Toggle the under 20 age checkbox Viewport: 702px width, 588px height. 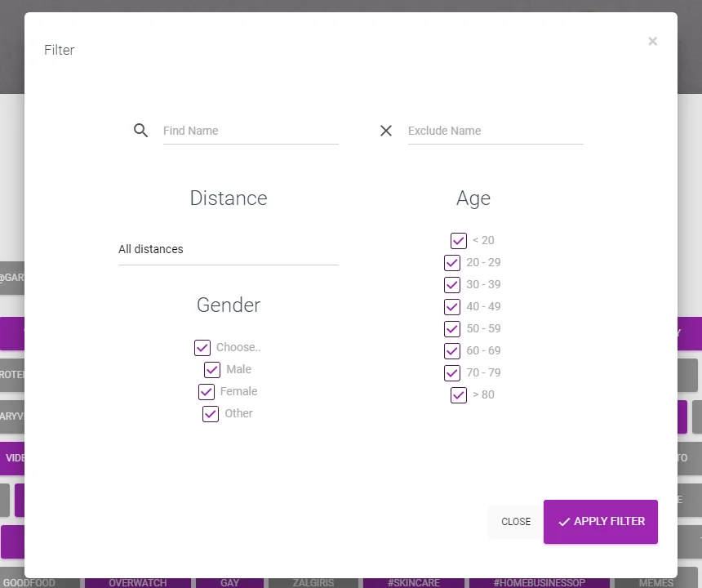pos(458,240)
